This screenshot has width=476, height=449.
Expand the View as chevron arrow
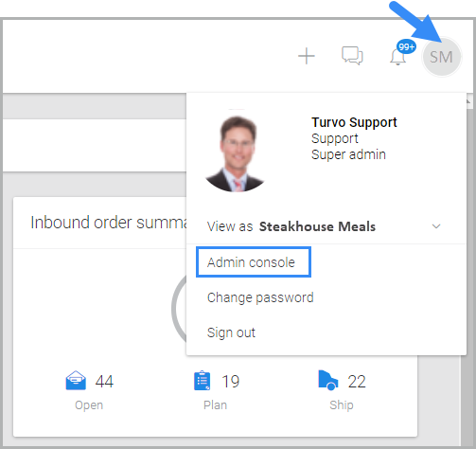point(436,226)
